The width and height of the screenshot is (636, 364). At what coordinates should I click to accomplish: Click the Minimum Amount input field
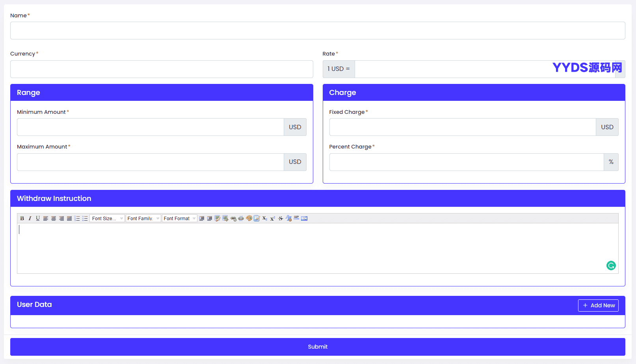(x=151, y=127)
